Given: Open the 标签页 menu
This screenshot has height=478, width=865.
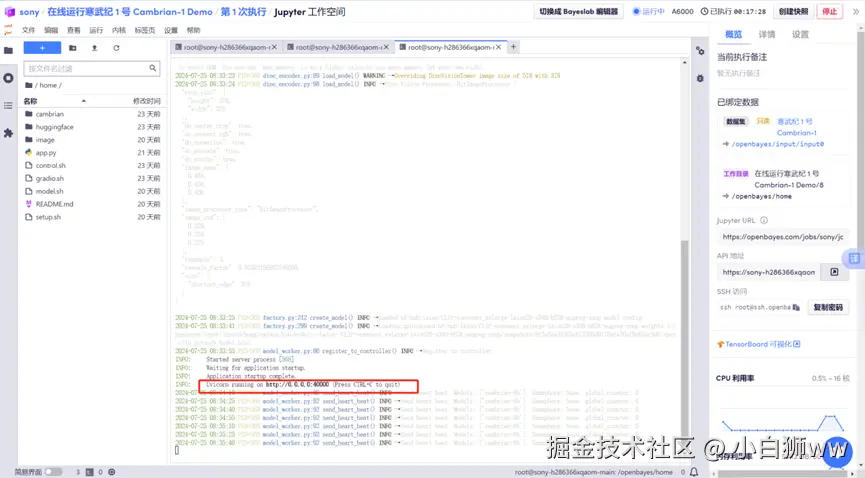Looking at the screenshot, I should click(x=145, y=30).
